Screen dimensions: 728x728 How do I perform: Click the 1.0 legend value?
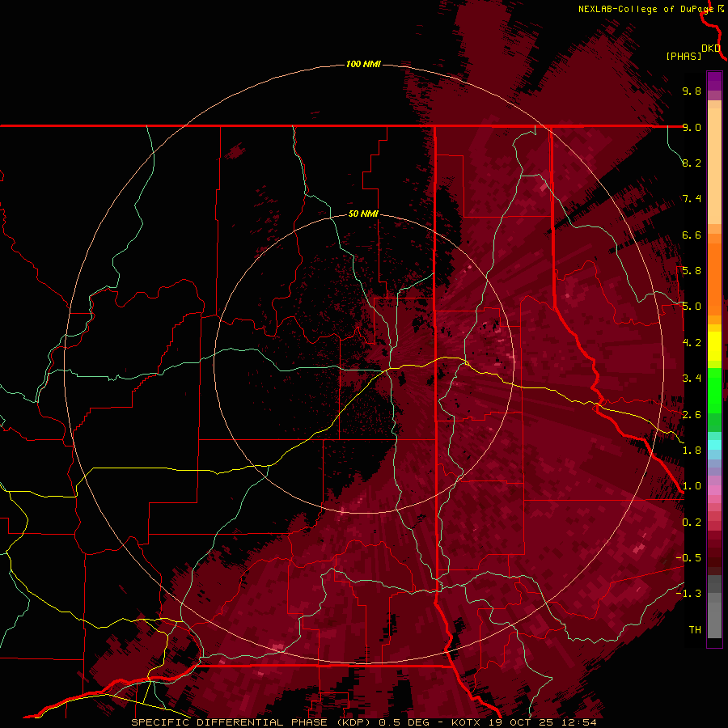click(692, 486)
